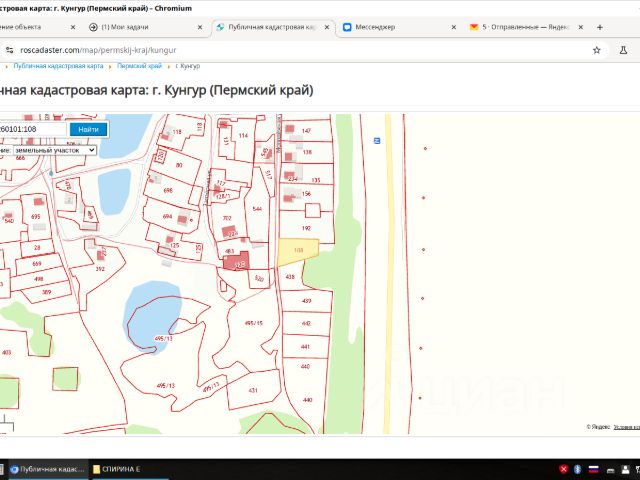
Task: Select the highlighted yellow parcel 108
Action: 297,250
